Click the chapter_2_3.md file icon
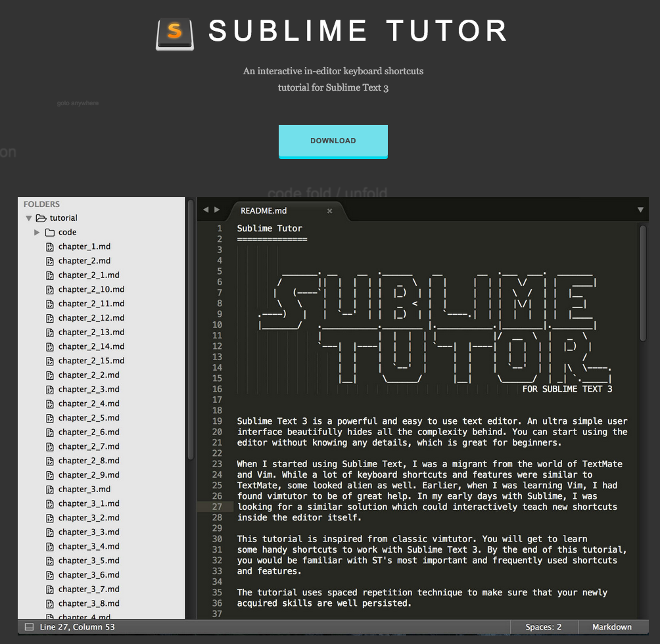 tap(50, 390)
